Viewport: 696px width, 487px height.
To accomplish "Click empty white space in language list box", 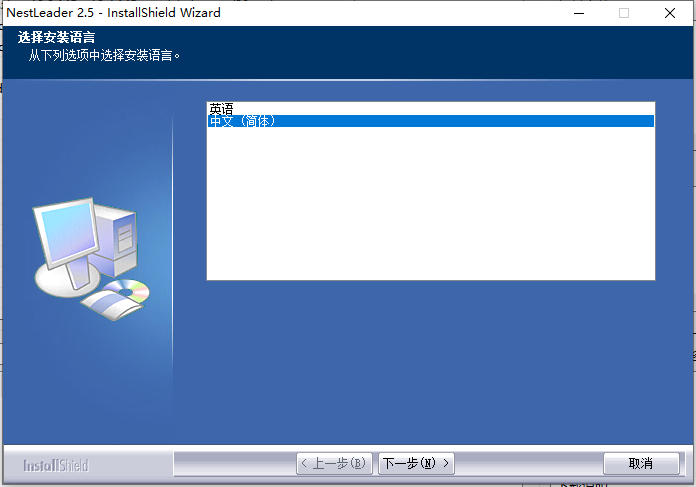I will [431, 204].
